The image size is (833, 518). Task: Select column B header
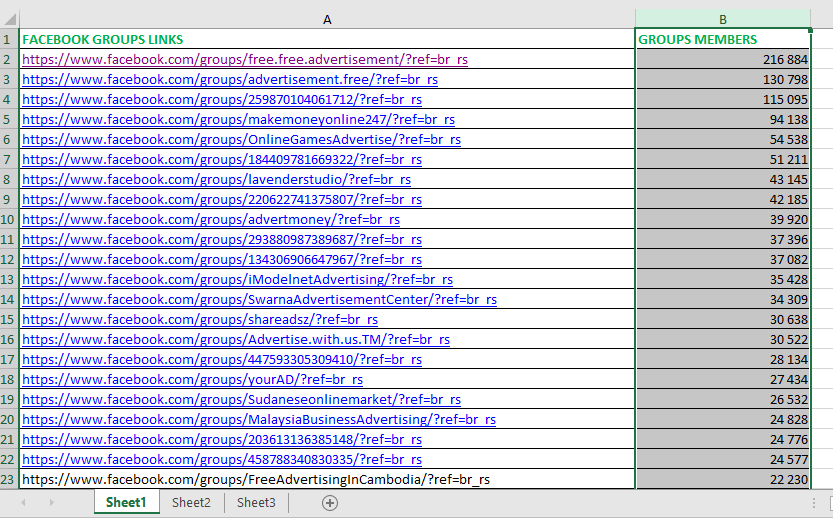coord(722,20)
